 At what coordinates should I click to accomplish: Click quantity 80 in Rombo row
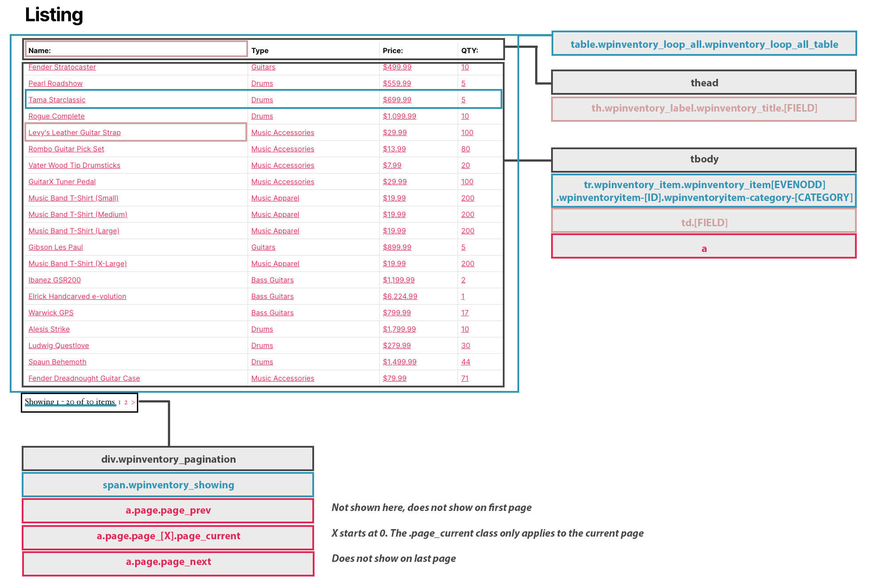coord(466,149)
